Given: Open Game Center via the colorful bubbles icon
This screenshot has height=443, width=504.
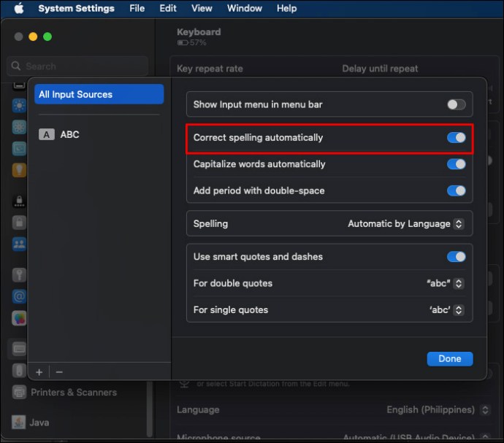Looking at the screenshot, I should (19, 318).
